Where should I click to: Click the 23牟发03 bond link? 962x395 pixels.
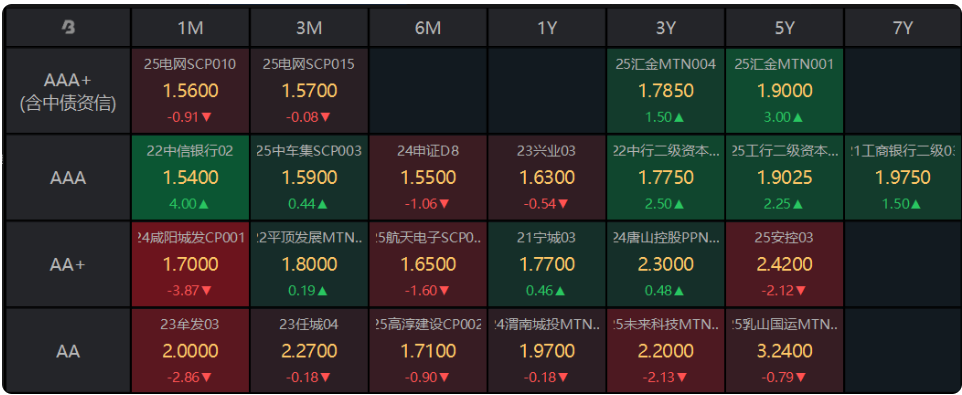190,324
